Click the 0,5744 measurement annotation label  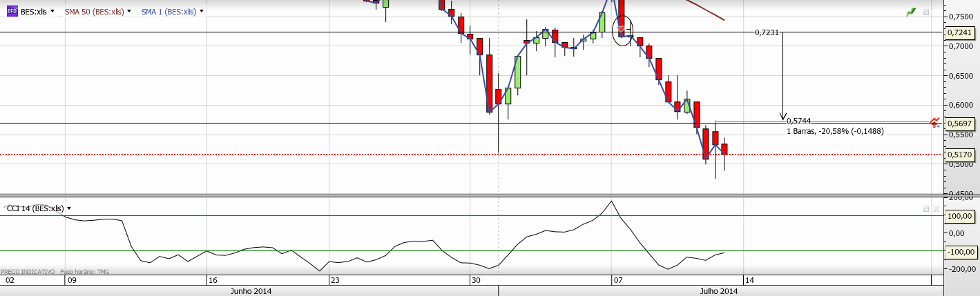click(x=799, y=121)
